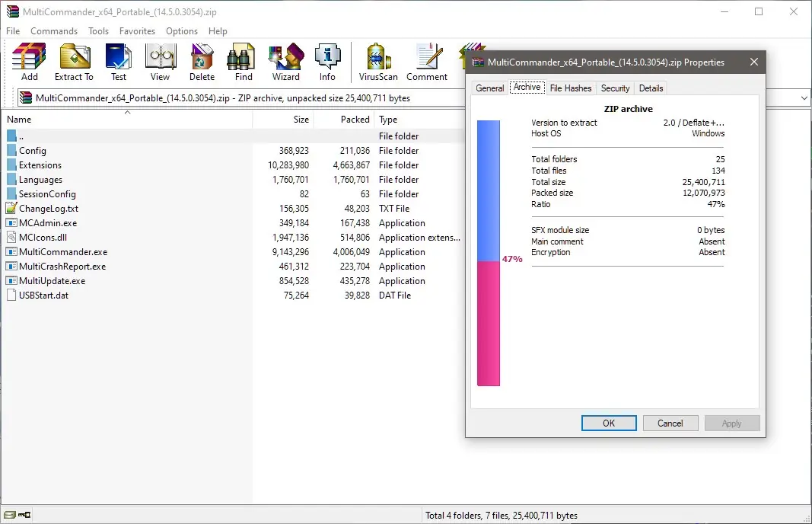Image resolution: width=812 pixels, height=524 pixels.
Task: Click MultiCommander.exe packed size 4,006,049
Action: (351, 252)
